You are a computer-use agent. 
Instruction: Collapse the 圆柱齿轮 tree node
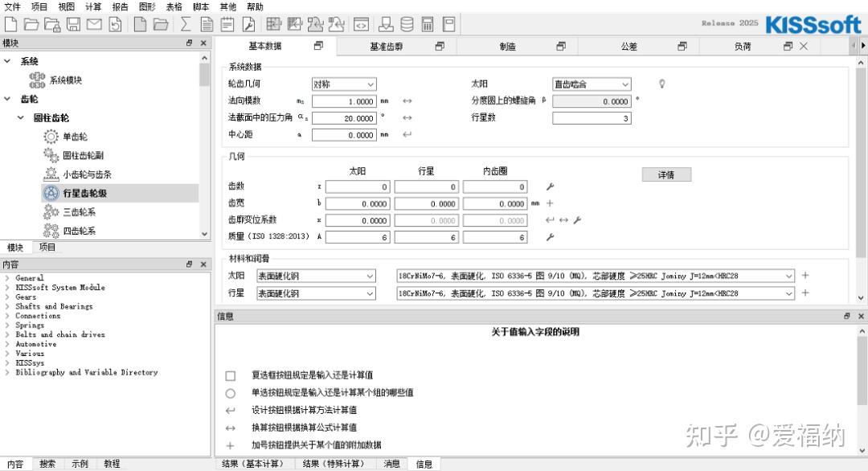click(20, 117)
